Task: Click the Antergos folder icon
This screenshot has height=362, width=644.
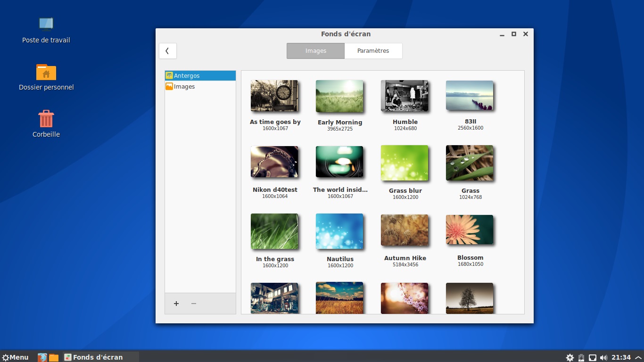Action: tap(169, 75)
